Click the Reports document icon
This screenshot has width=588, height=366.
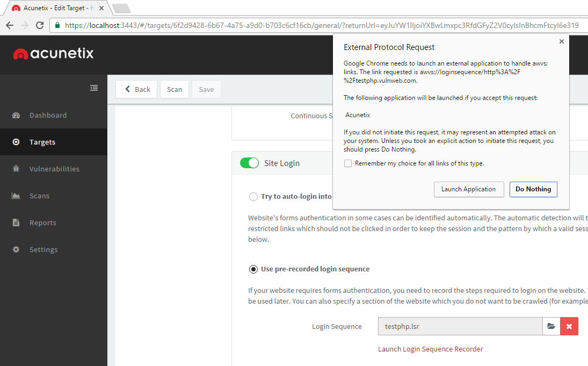point(16,223)
